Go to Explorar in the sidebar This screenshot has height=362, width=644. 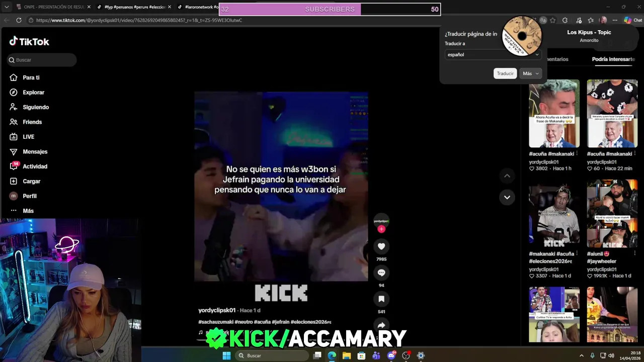pos(27,93)
